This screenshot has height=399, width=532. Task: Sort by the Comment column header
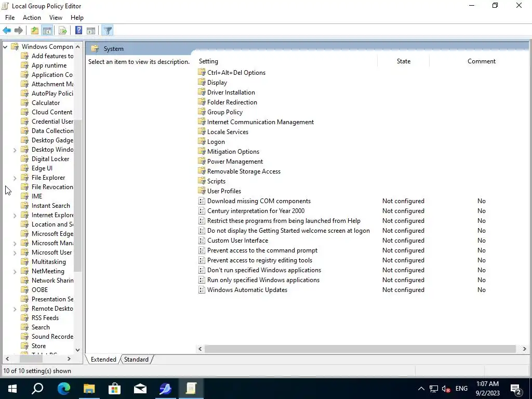point(481,61)
